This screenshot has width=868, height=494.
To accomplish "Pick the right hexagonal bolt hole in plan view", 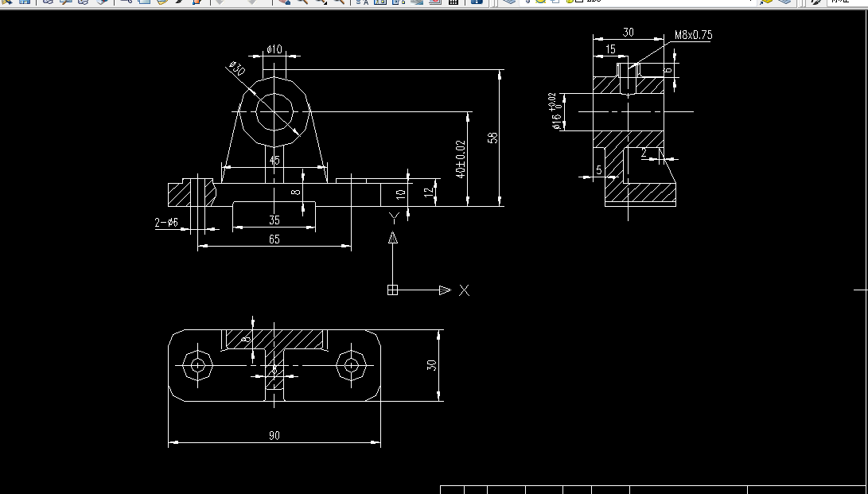I will (351, 365).
